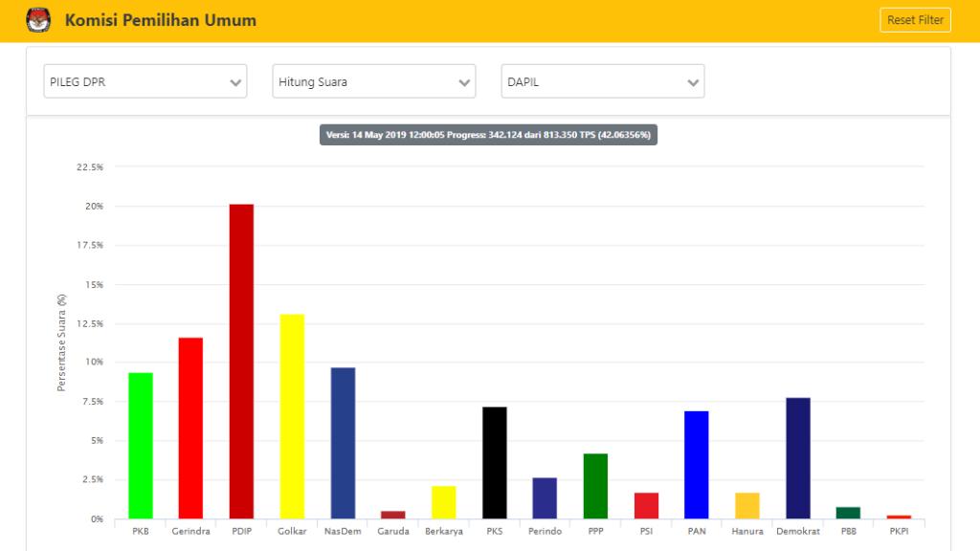The width and height of the screenshot is (980, 551).
Task: Click the black PKS bar
Action: click(494, 463)
